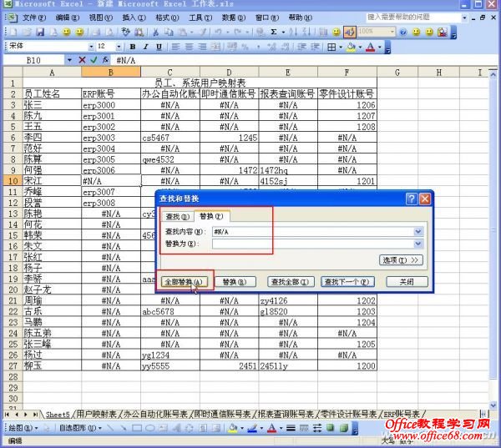Click the underline formatting icon
501x448 pixels.
coord(157,47)
